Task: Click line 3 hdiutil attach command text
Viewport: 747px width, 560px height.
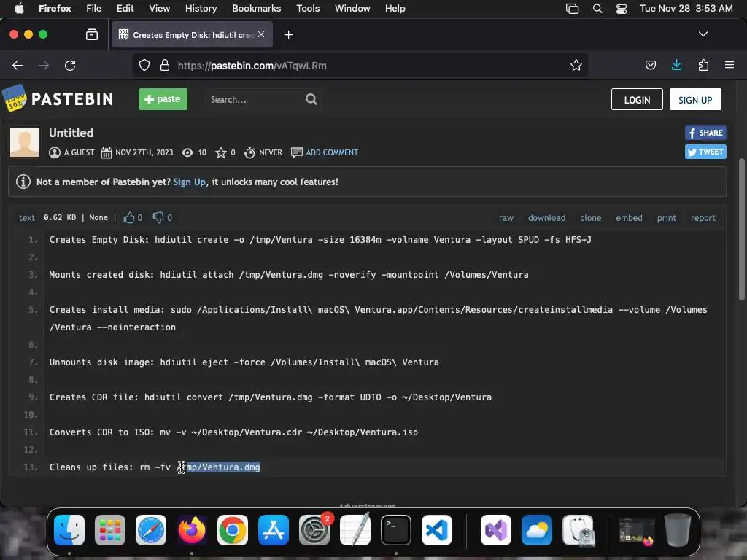Action: pyautogui.click(x=344, y=275)
